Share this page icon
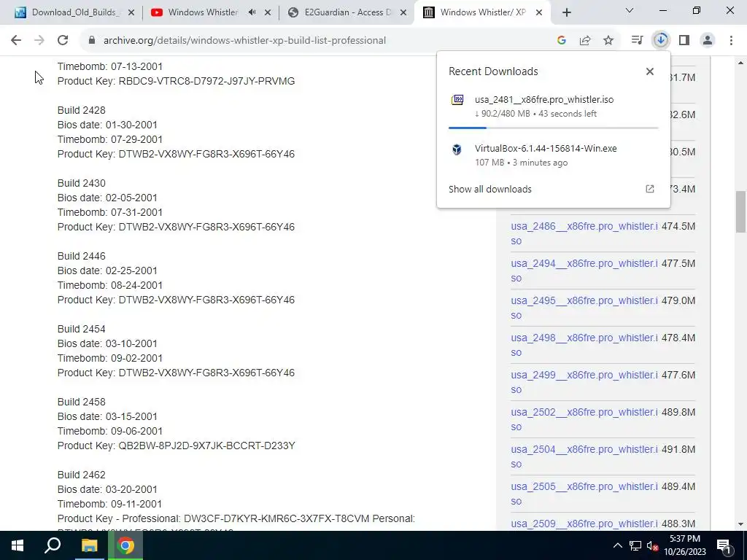The width and height of the screenshot is (747, 560). pyautogui.click(x=585, y=41)
